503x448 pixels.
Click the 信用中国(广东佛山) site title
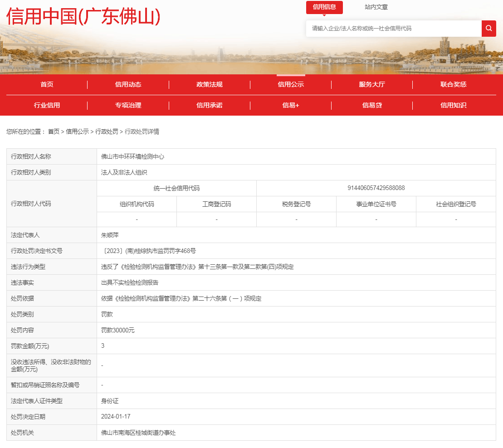(83, 17)
